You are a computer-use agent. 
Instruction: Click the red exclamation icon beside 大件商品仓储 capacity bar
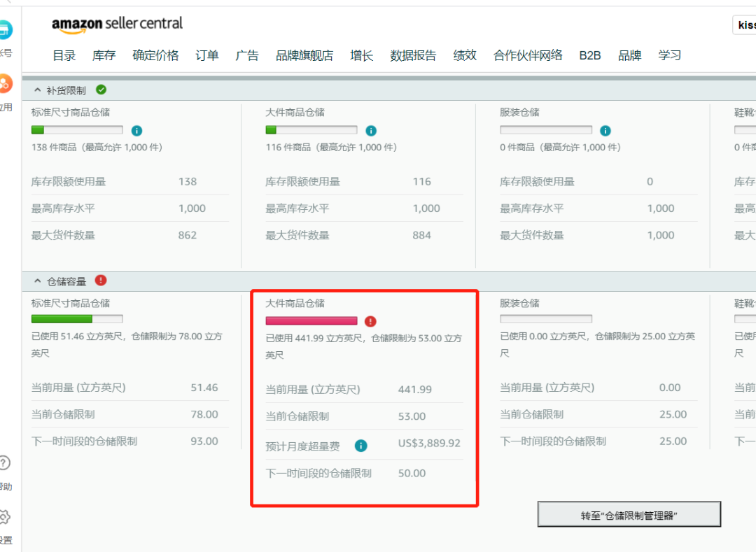370,321
